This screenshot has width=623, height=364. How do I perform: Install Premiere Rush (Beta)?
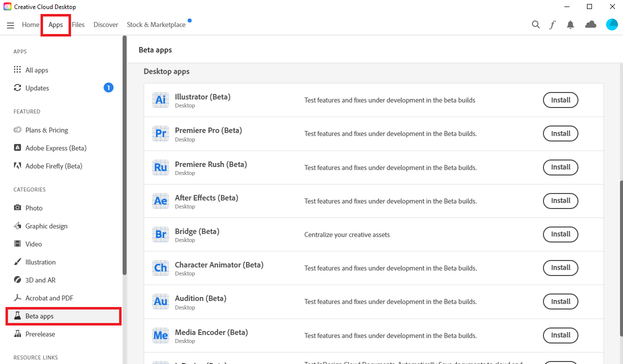tap(560, 167)
